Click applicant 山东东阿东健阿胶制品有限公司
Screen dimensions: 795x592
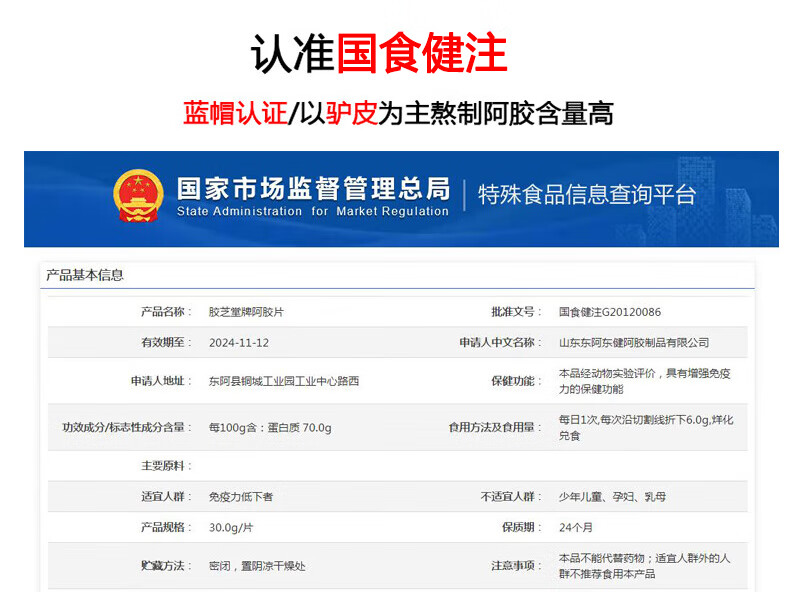634,343
